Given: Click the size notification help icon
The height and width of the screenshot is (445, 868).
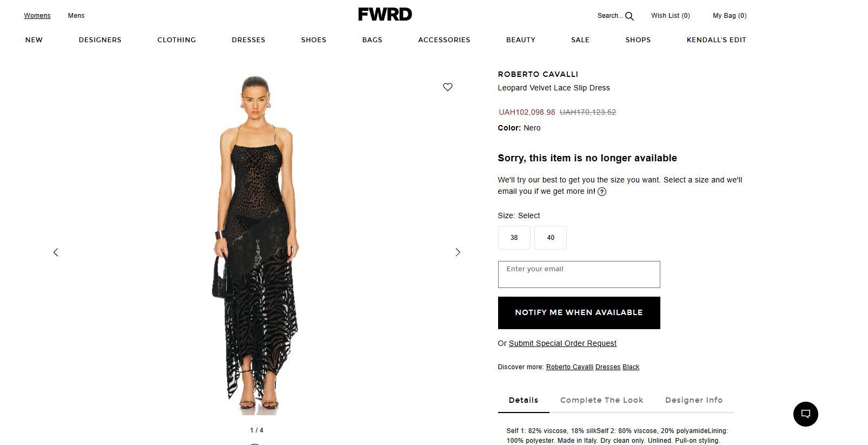Looking at the screenshot, I should [x=602, y=192].
